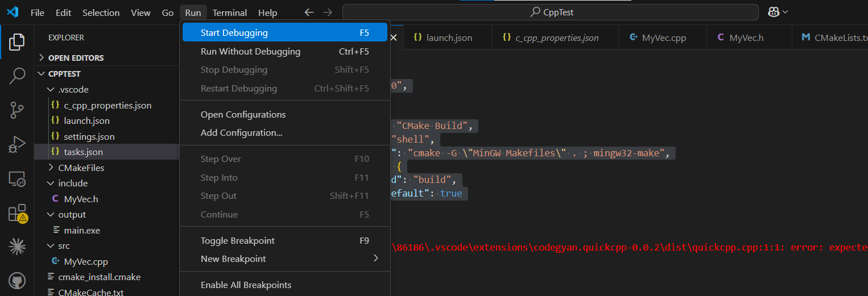Click the CppTest command center search box
The width and height of the screenshot is (868, 296).
tap(551, 12)
